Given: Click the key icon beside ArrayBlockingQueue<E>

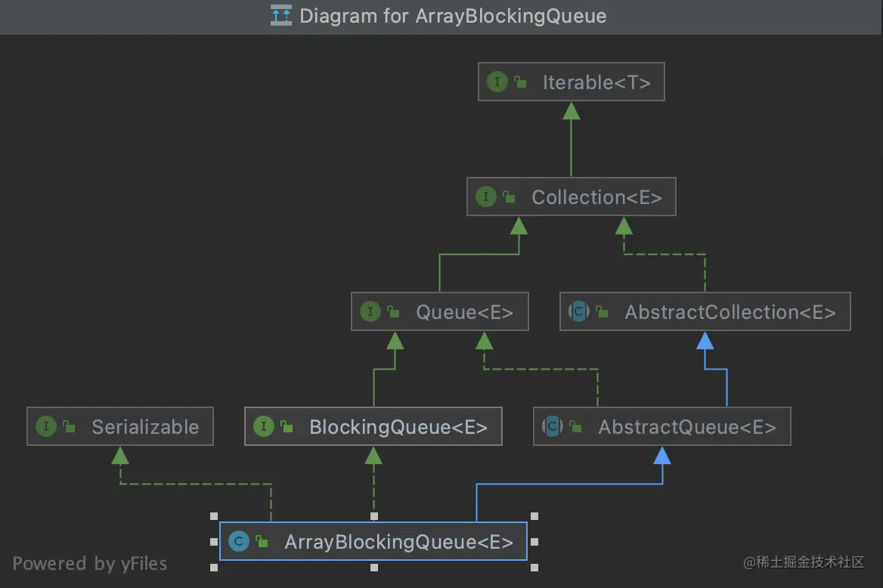Looking at the screenshot, I should [261, 541].
